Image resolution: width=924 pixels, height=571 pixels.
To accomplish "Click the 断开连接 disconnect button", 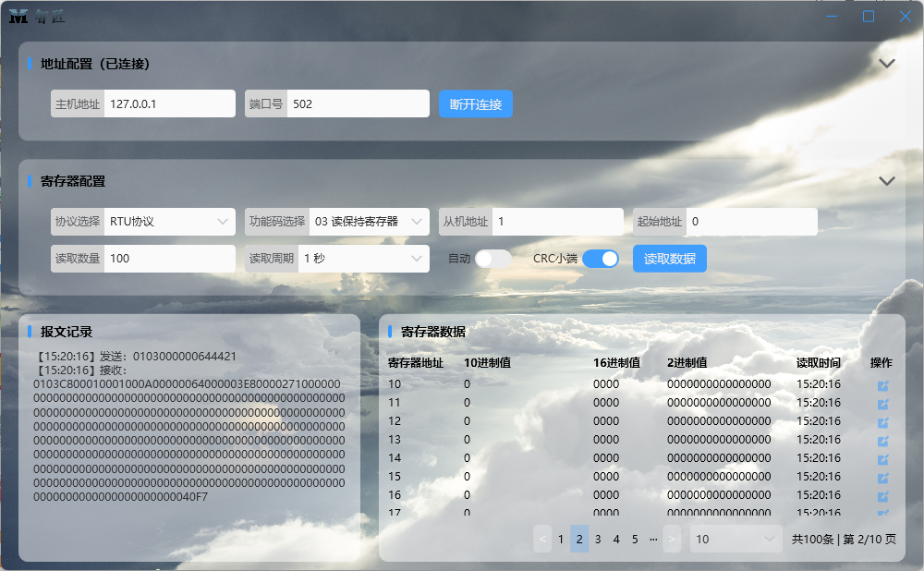I will (475, 104).
